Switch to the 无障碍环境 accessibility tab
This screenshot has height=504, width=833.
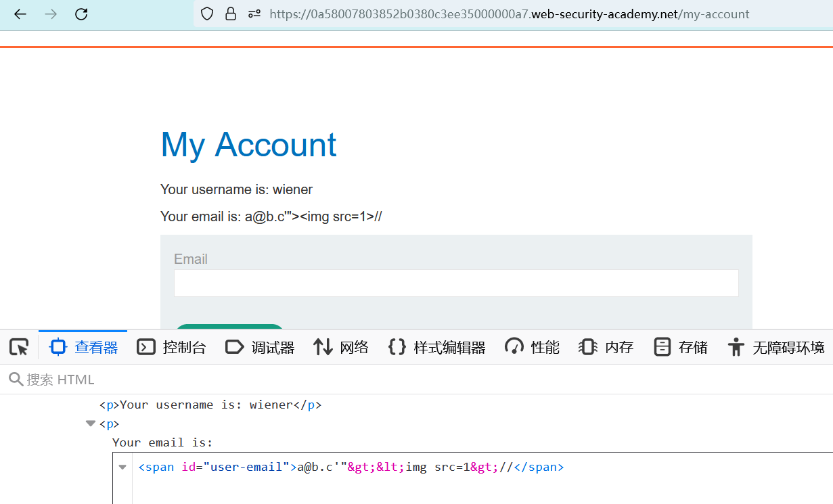pyautogui.click(x=776, y=347)
